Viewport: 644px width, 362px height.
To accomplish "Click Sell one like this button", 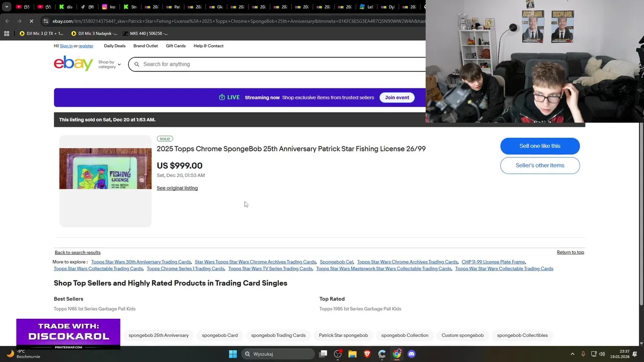I will (x=540, y=146).
